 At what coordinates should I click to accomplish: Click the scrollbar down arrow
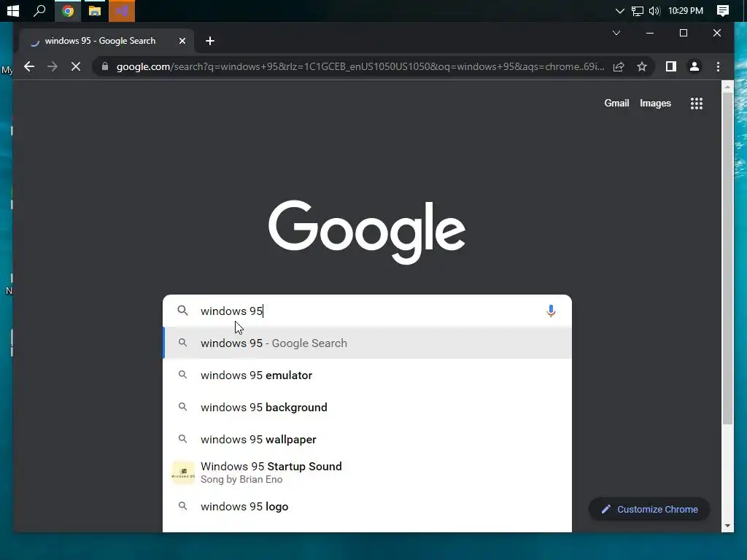pos(727,526)
